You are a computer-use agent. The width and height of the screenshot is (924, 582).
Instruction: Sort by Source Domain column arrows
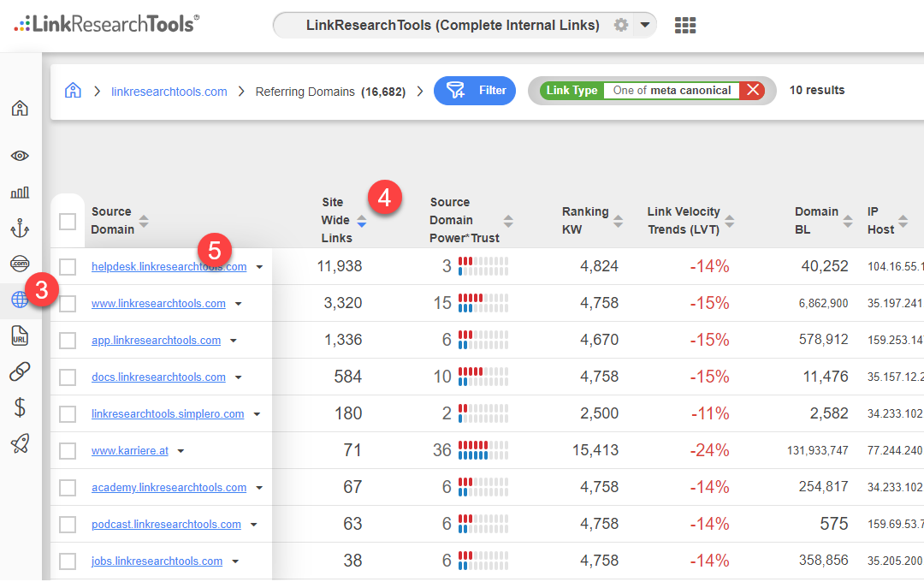[143, 221]
